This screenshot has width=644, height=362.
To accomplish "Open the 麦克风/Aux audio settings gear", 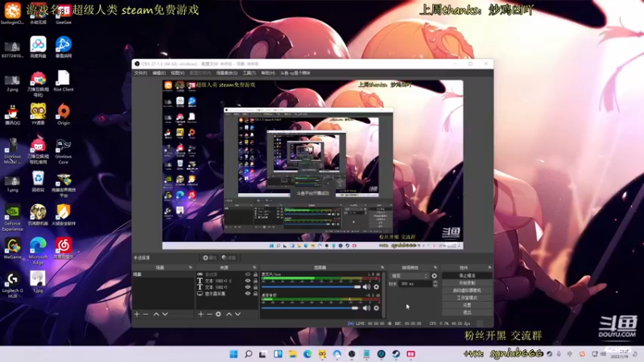I will pyautogui.click(x=376, y=287).
